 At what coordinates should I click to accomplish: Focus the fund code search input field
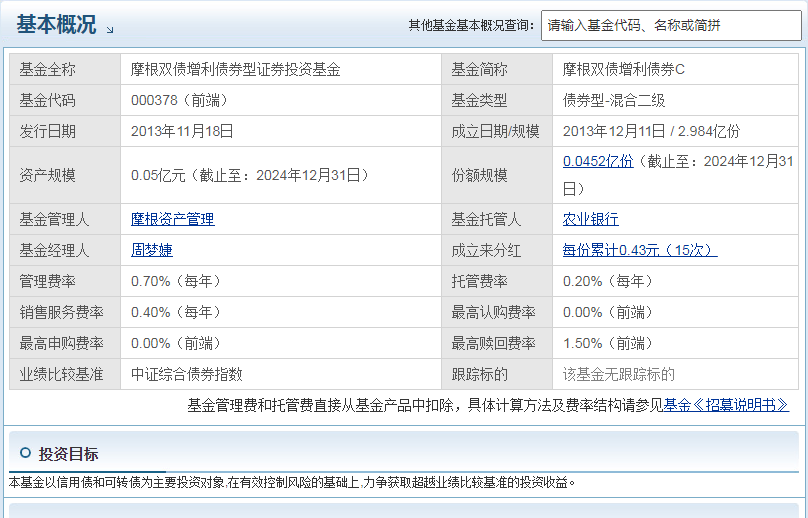click(671, 25)
